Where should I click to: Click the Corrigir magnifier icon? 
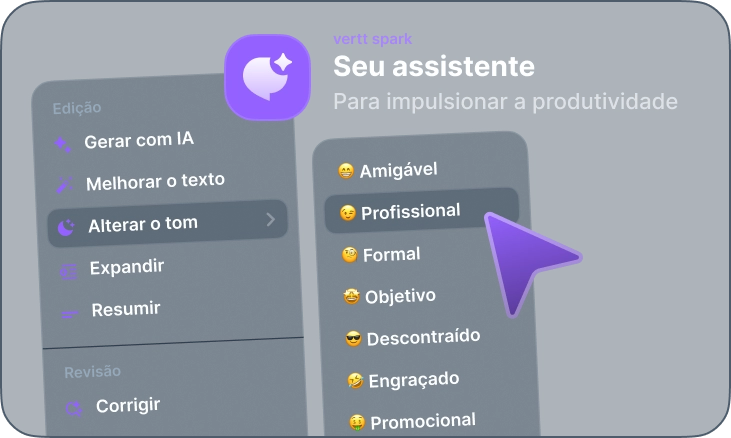coord(74,409)
